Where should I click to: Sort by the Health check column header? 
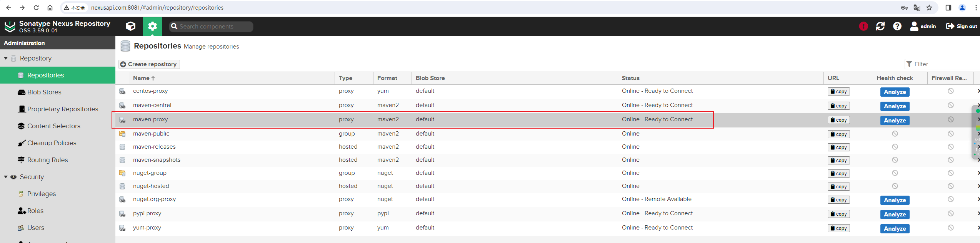(895, 78)
